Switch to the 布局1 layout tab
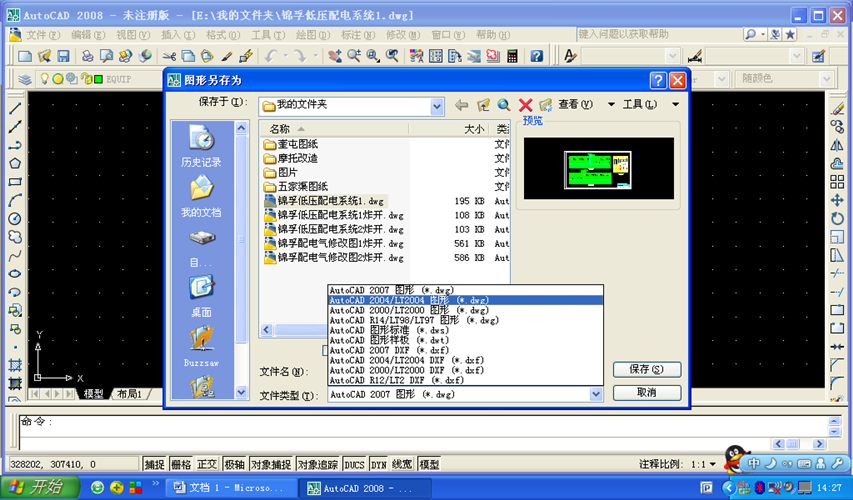 129,394
